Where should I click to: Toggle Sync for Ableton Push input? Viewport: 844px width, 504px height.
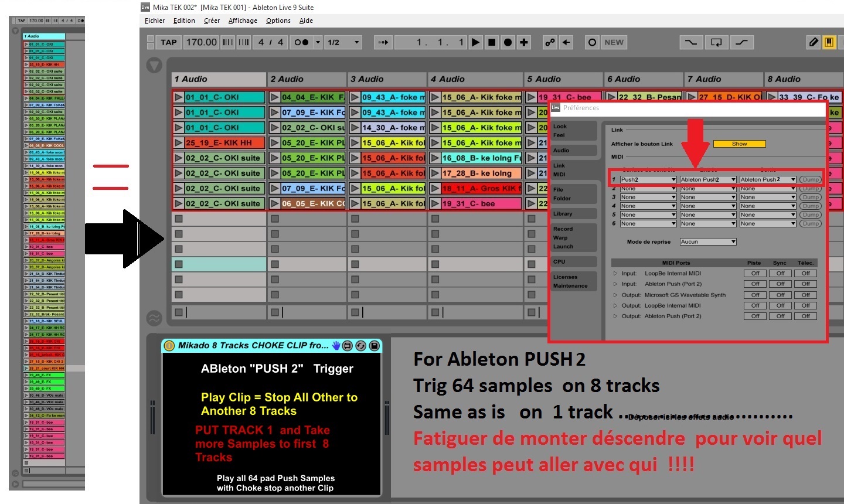(x=780, y=284)
